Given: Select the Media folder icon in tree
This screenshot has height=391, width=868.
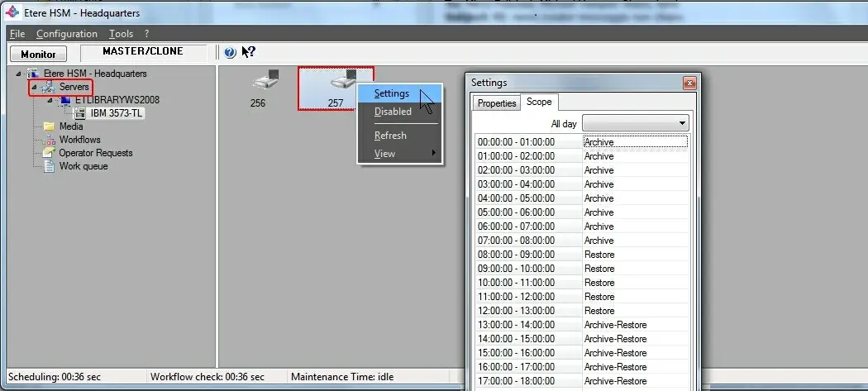Looking at the screenshot, I should [x=49, y=126].
